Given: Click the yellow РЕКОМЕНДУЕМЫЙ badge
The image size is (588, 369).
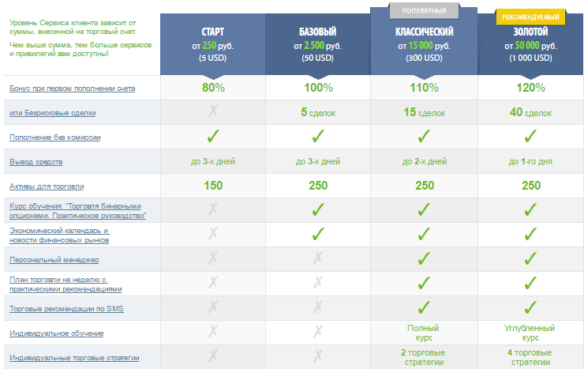Looking at the screenshot, I should click(x=530, y=17).
